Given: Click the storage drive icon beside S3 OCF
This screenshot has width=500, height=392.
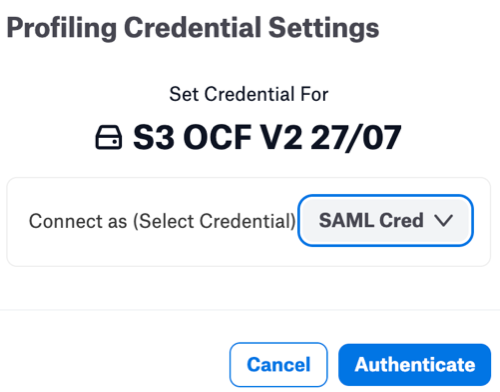Looking at the screenshot, I should (109, 137).
